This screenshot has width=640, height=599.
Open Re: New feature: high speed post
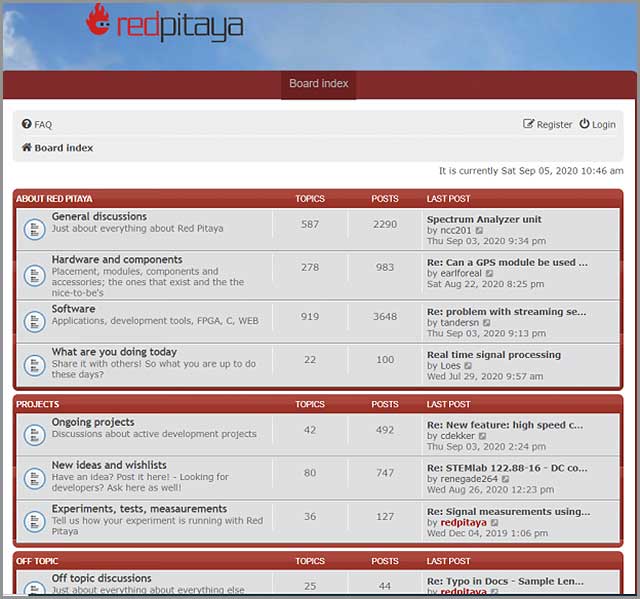[x=505, y=425]
